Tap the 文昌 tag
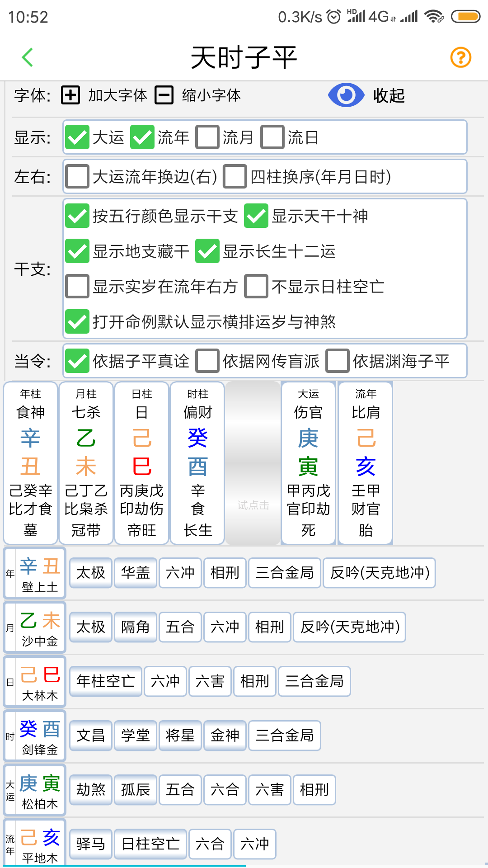 (x=91, y=736)
